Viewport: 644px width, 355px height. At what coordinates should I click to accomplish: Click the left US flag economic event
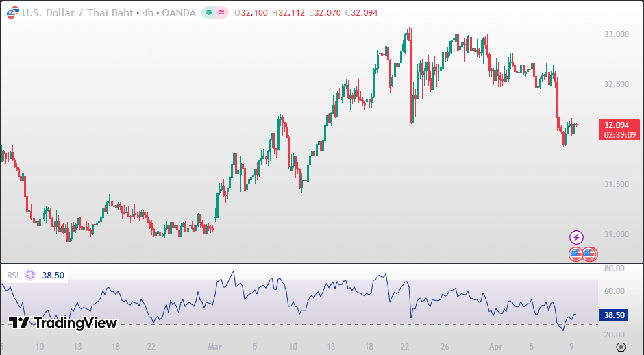[575, 254]
